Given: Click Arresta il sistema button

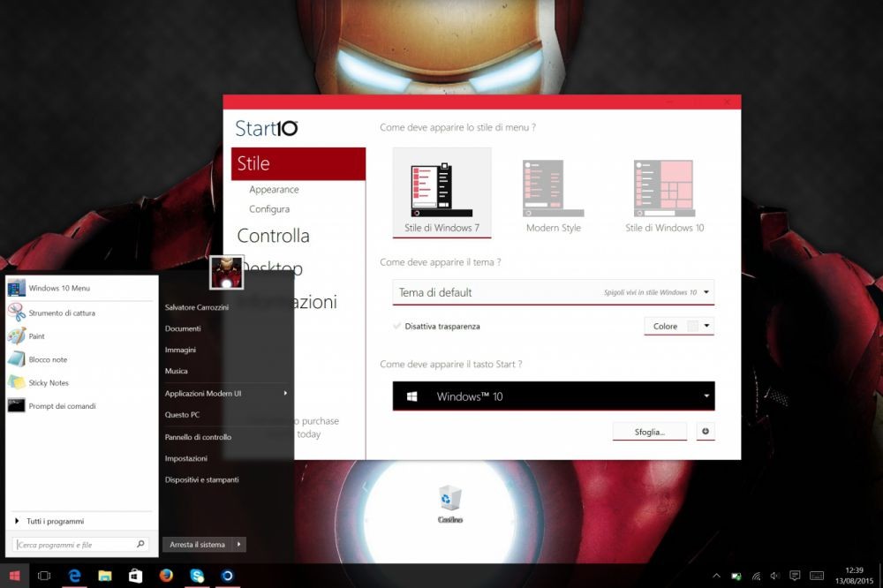Looking at the screenshot, I should [x=197, y=545].
